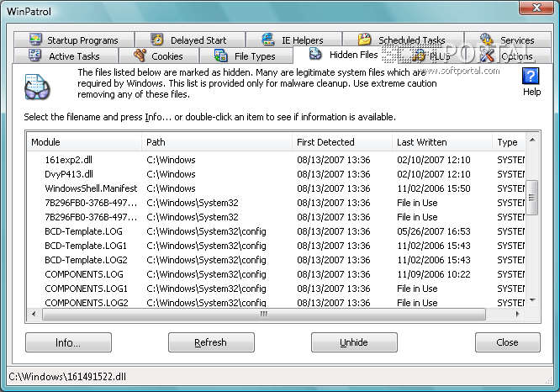Open the File Types tab
This screenshot has height=392, width=560.
(246, 56)
